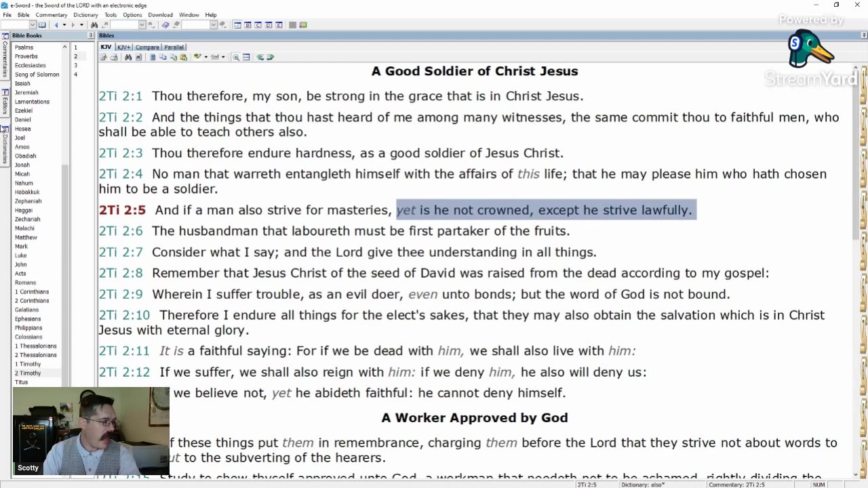Click the verse highlighter icon
The height and width of the screenshot is (488, 868).
197,57
